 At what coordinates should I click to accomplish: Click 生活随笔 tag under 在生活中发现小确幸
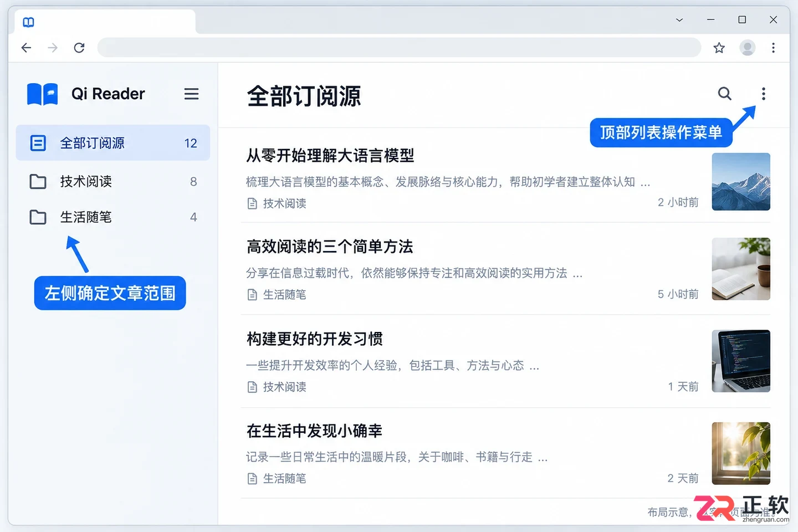coord(277,478)
